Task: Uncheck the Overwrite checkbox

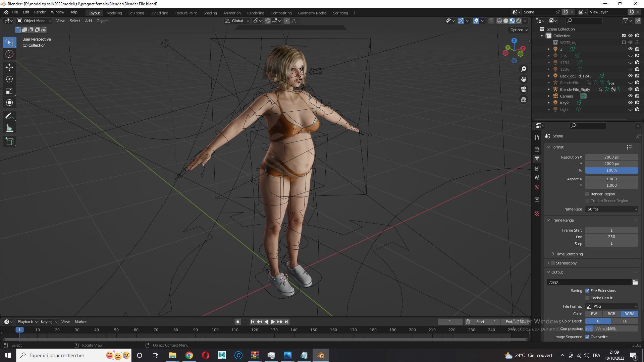Action: 587,337
